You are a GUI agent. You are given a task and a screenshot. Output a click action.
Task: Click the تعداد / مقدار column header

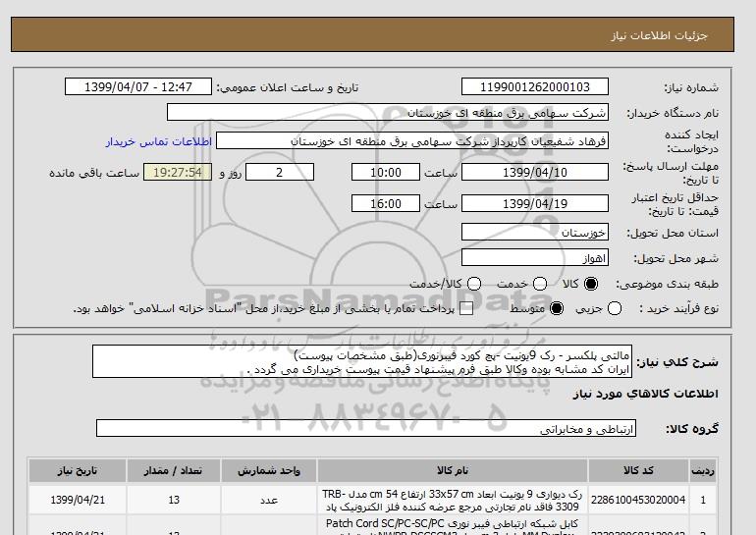coord(174,470)
